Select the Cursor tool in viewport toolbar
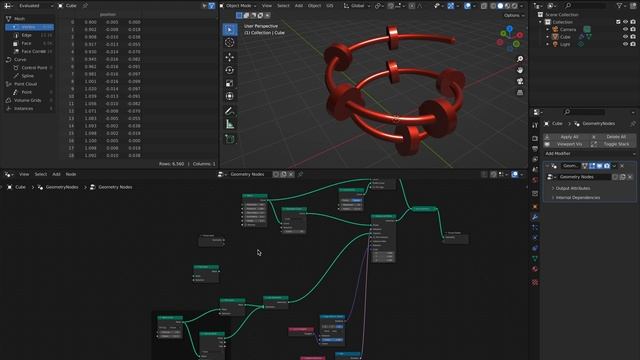640x360 pixels. tap(229, 42)
